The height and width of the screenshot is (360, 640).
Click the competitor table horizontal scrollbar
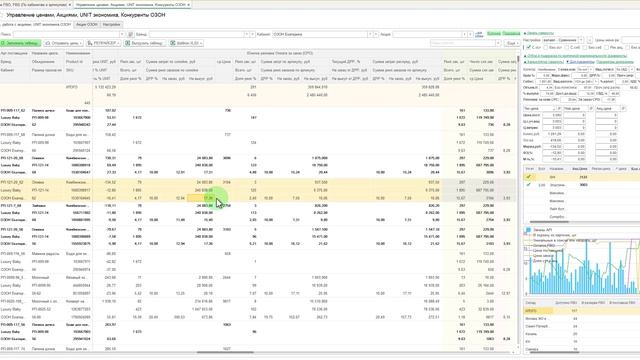[x=549, y=222]
